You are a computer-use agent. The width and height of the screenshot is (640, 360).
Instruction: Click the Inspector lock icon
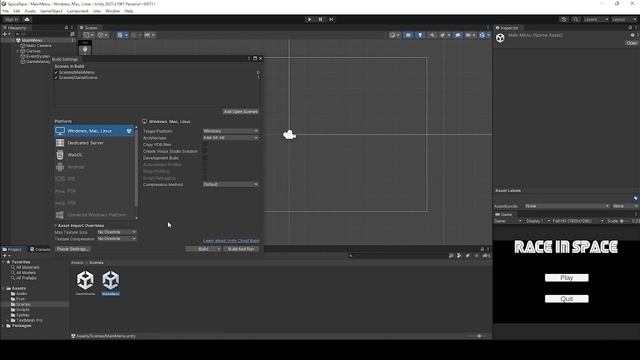pos(630,28)
